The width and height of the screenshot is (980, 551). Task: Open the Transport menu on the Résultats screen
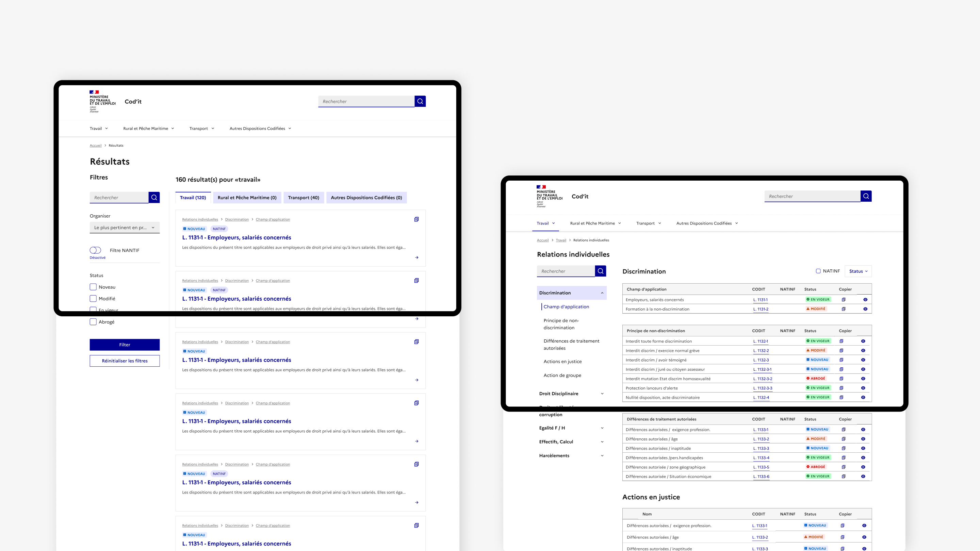pyautogui.click(x=202, y=129)
